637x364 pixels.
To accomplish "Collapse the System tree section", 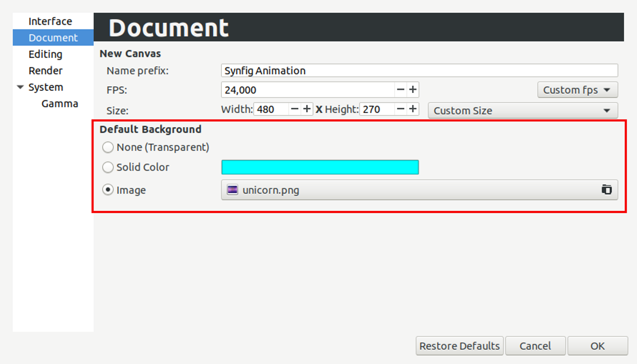I will [x=21, y=87].
